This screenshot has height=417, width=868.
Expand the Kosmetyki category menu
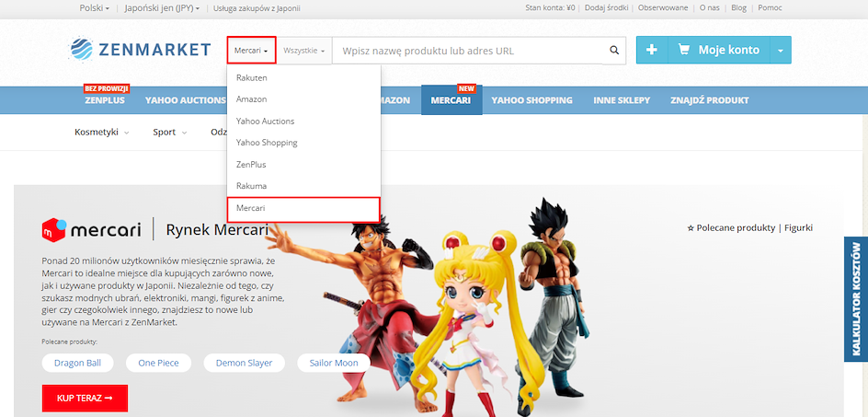(x=102, y=132)
